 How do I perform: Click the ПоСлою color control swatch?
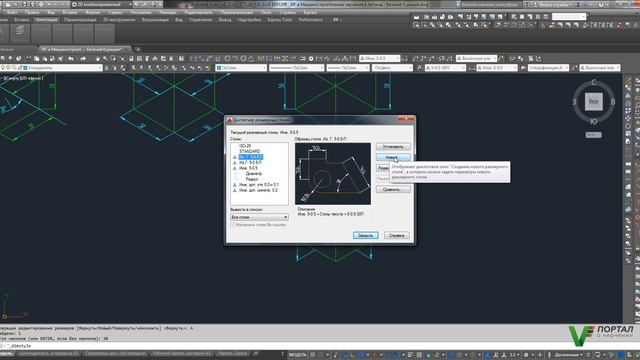tap(219, 68)
